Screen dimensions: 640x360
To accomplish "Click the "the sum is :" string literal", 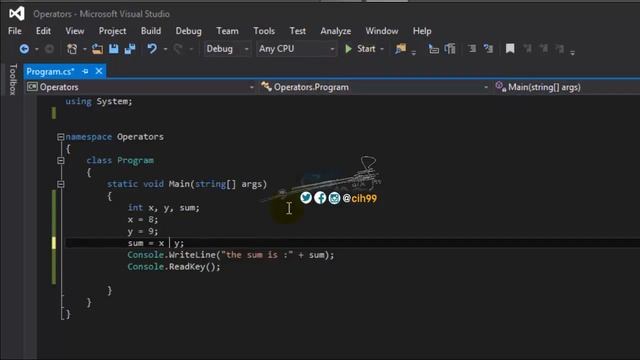I will (257, 255).
